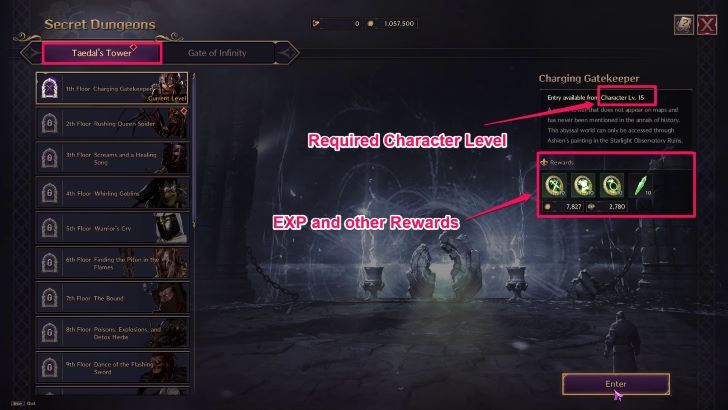Click the left tab navigation arrow

(31, 53)
